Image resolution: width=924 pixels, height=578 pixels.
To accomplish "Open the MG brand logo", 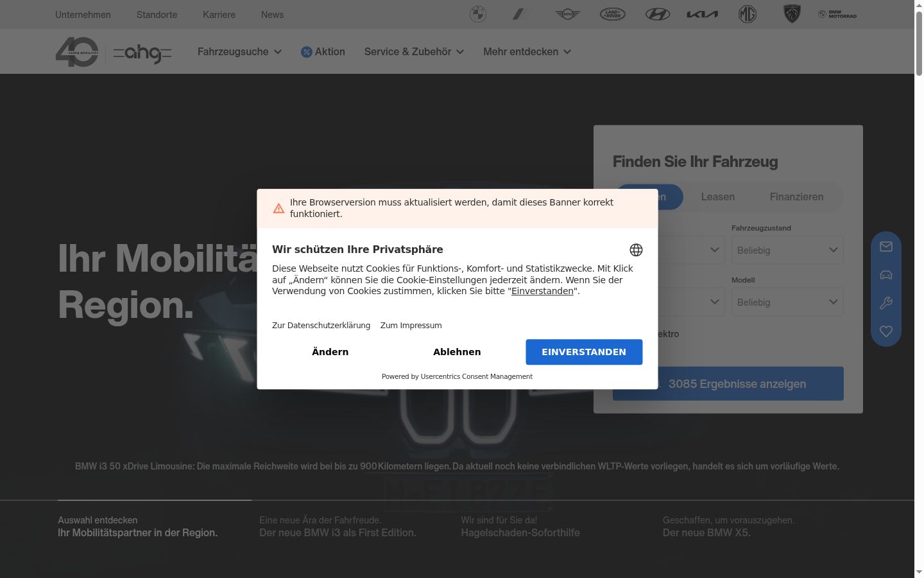I will (748, 14).
